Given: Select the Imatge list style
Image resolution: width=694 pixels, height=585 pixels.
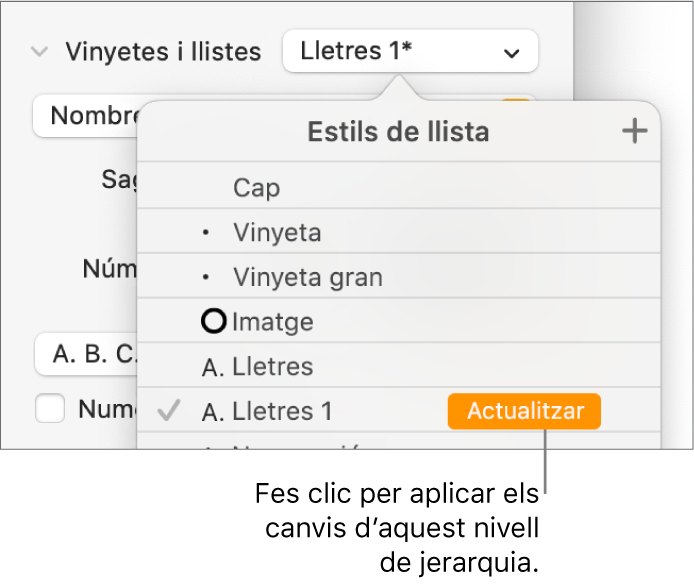Looking at the screenshot, I should (398, 321).
